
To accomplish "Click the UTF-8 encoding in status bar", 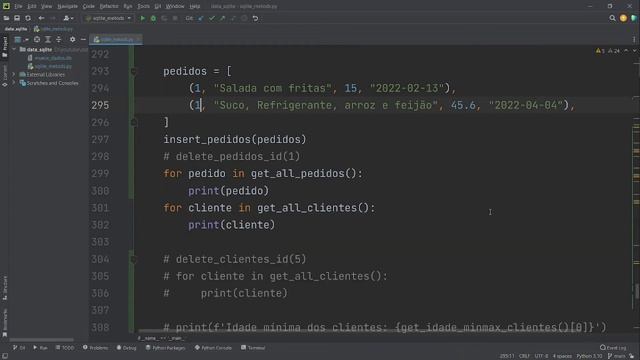I will coord(542,356).
